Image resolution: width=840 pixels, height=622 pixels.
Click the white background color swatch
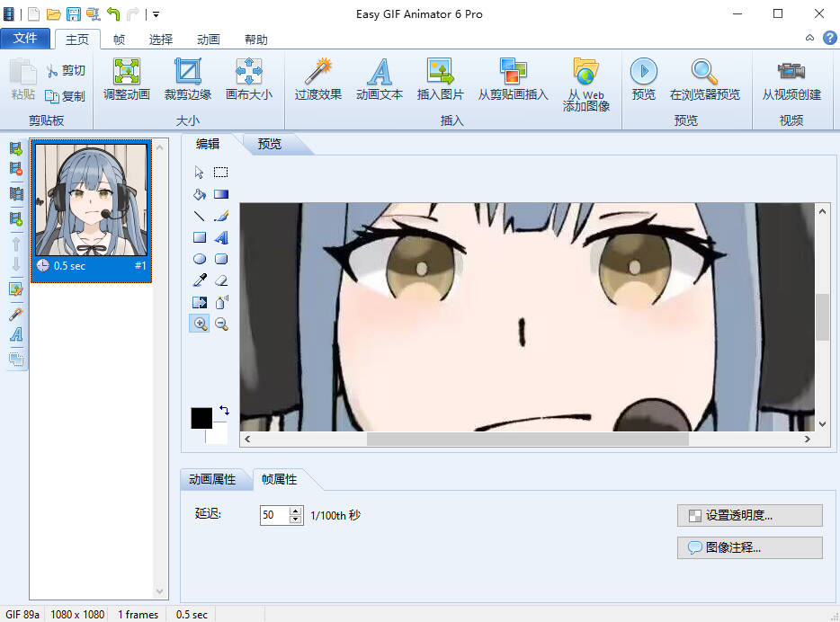click(217, 433)
